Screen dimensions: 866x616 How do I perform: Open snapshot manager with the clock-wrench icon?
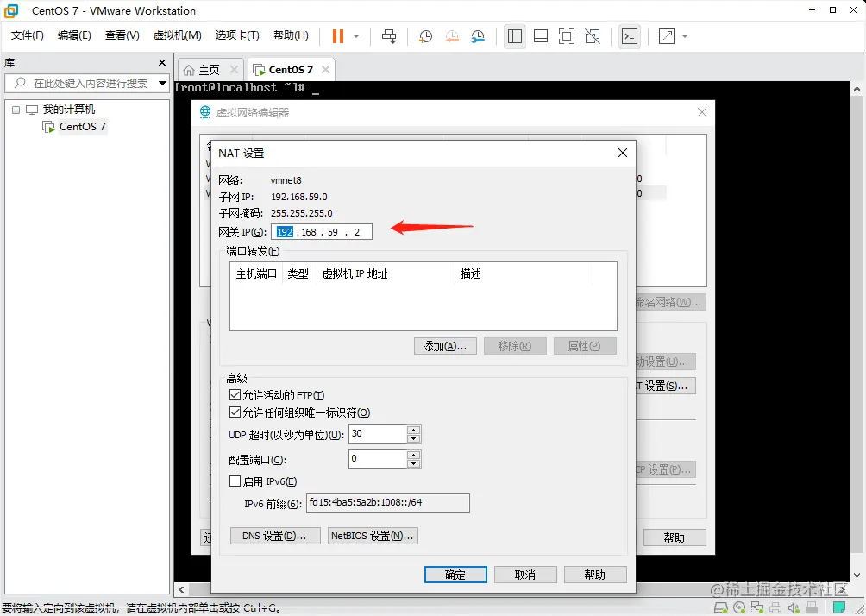point(478,36)
